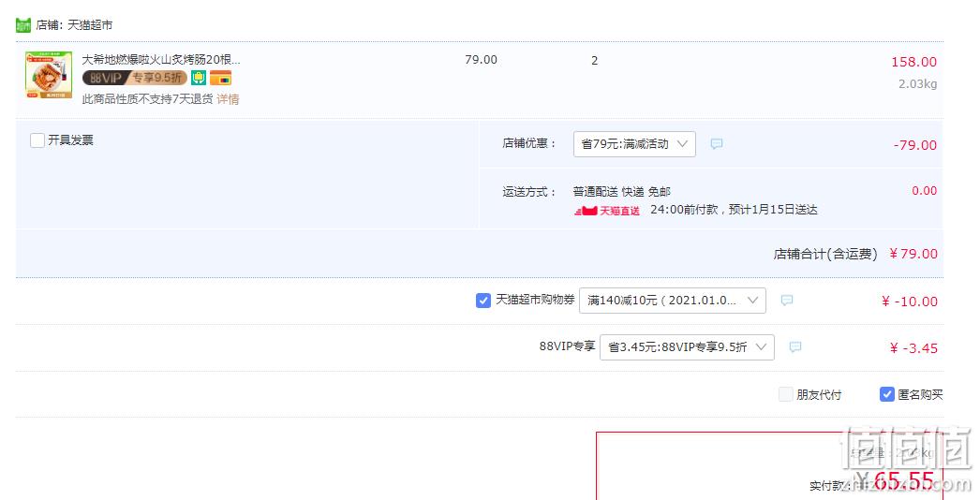Click the orange card icon under product title
The image size is (980, 500).
220,78
